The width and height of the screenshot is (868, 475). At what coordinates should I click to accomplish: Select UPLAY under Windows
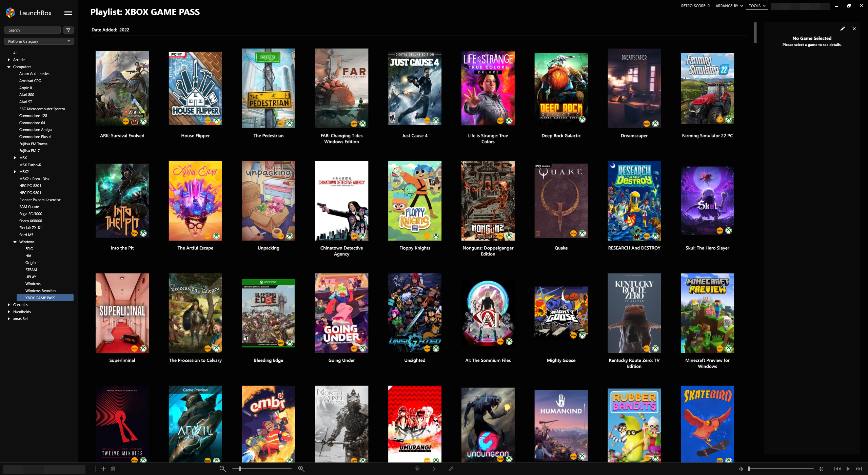[31, 277]
